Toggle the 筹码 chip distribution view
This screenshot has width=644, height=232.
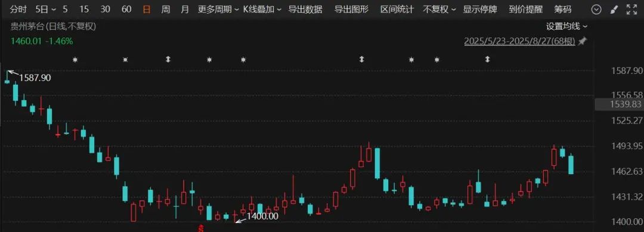[563, 9]
